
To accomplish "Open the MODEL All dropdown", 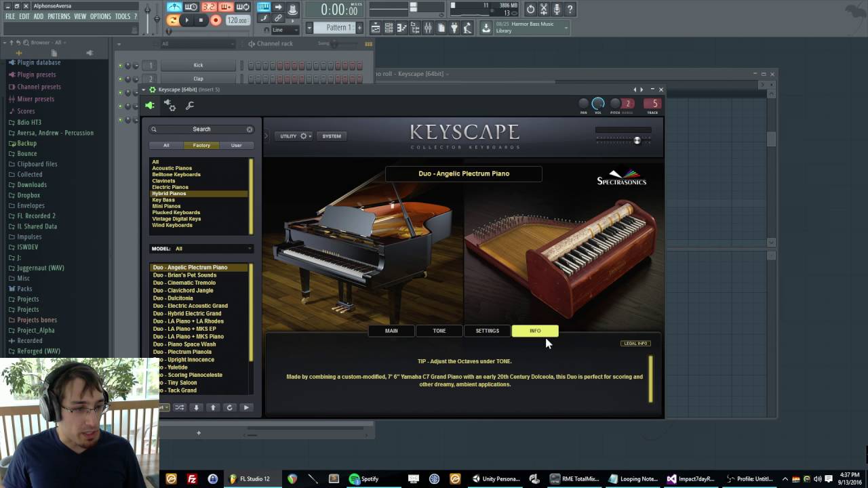I will click(x=201, y=249).
